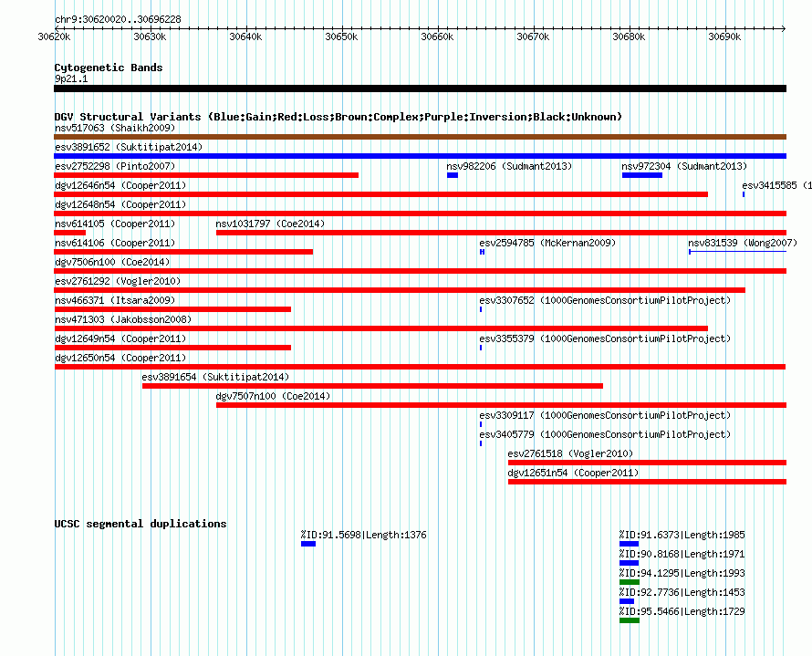Select dgv12646n54 (Cooper2011) label
Screen dimensions: 812x656
pyautogui.click(x=120, y=185)
